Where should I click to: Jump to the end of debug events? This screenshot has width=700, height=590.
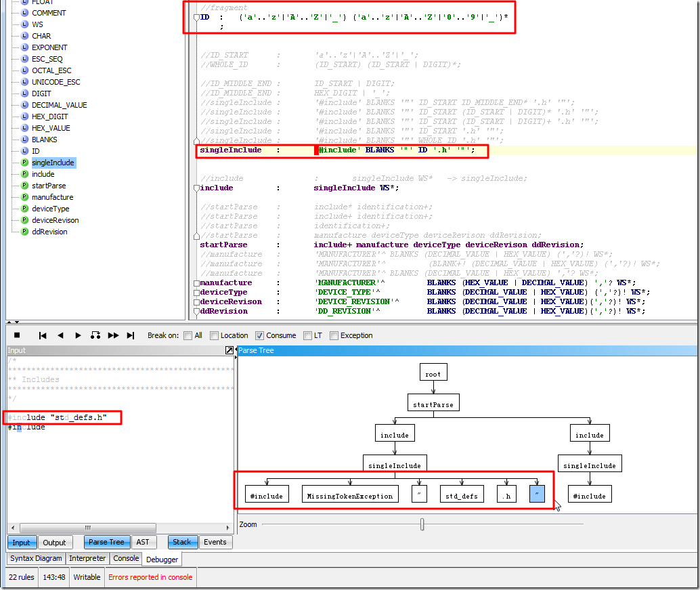(131, 335)
